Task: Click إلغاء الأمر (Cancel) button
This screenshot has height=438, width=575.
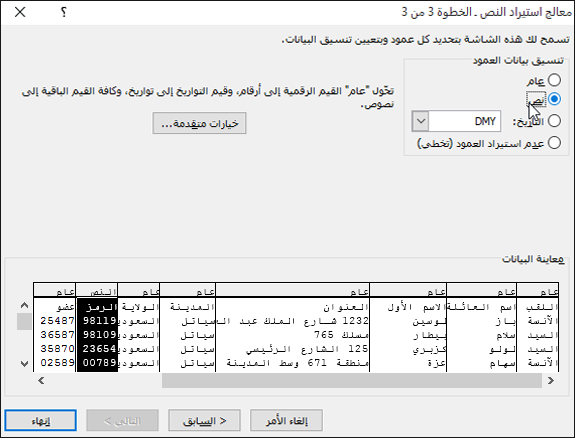Action: [x=286, y=420]
